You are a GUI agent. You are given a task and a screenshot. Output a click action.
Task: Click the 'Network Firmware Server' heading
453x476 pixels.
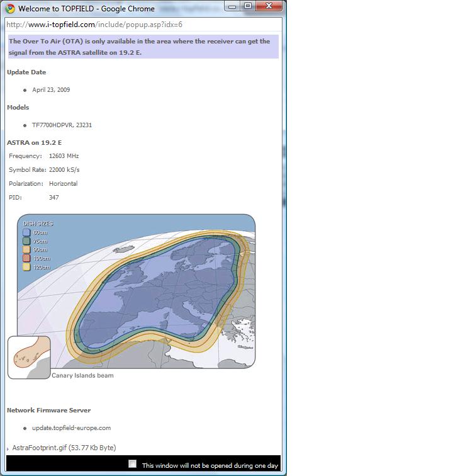(x=49, y=410)
